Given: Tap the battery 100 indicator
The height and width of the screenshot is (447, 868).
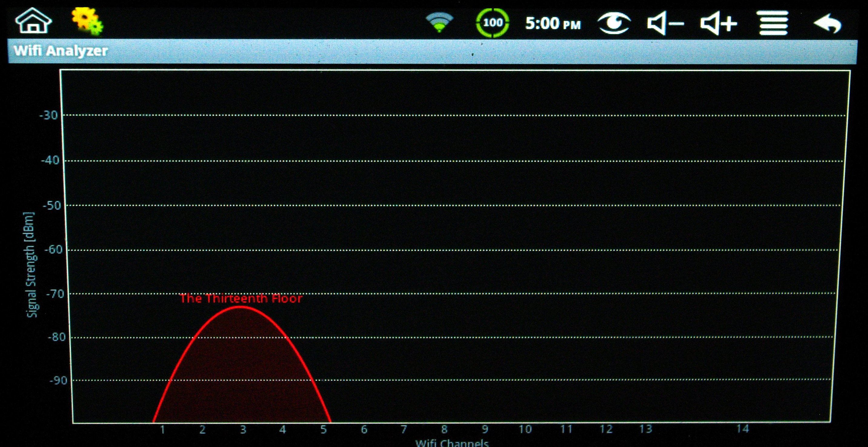Looking at the screenshot, I should point(492,23).
